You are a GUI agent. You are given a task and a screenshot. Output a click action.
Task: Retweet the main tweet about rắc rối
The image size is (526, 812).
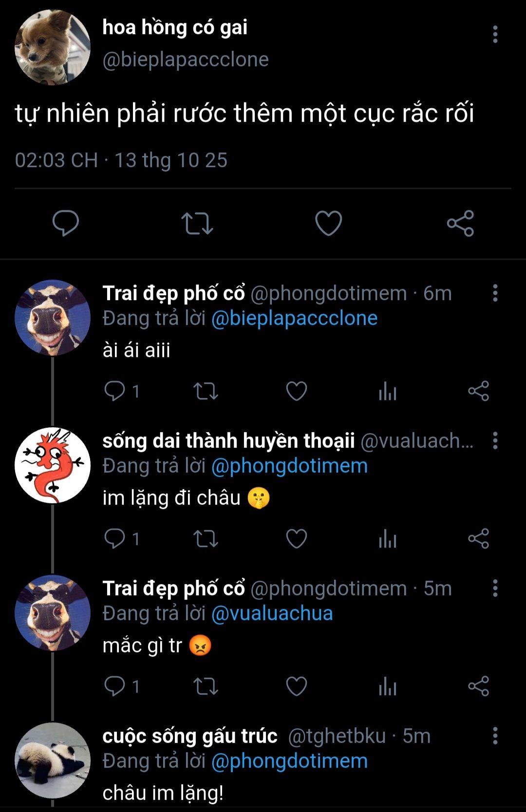coord(197,224)
